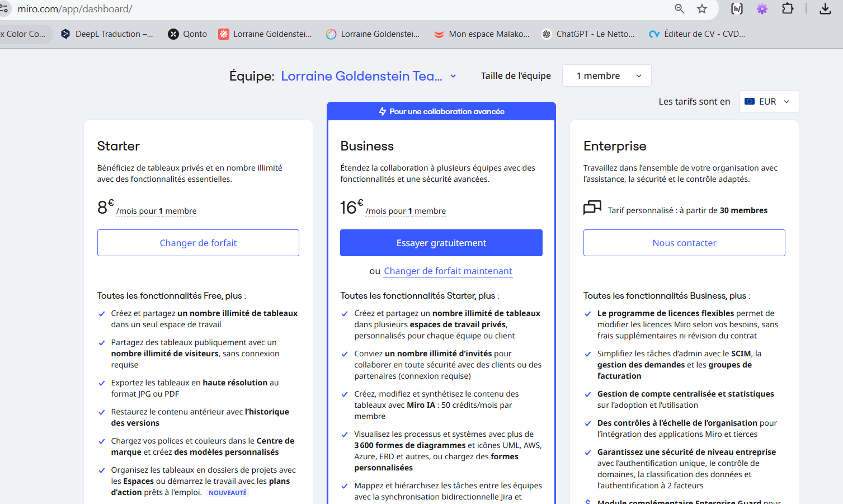This screenshot has width=843, height=504.
Task: Click the address bar URL miro.com/app/dashboard
Action: [75, 9]
